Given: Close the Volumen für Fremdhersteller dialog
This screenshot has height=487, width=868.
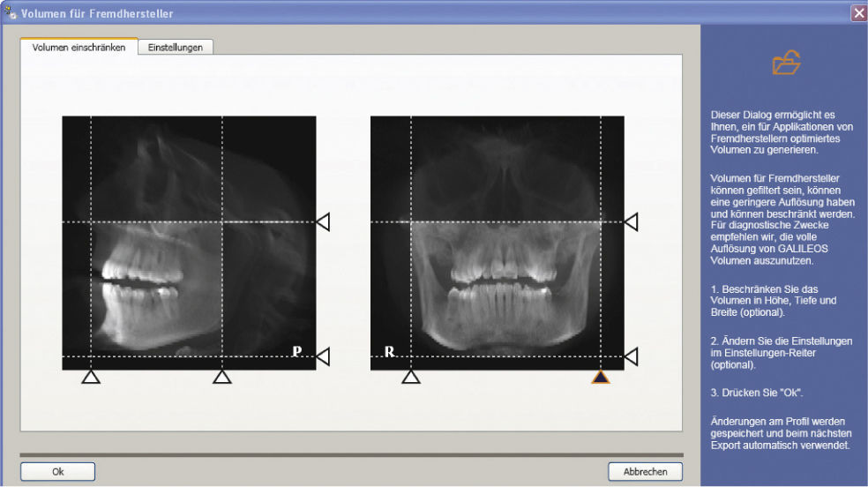Looking at the screenshot, I should click(x=857, y=13).
